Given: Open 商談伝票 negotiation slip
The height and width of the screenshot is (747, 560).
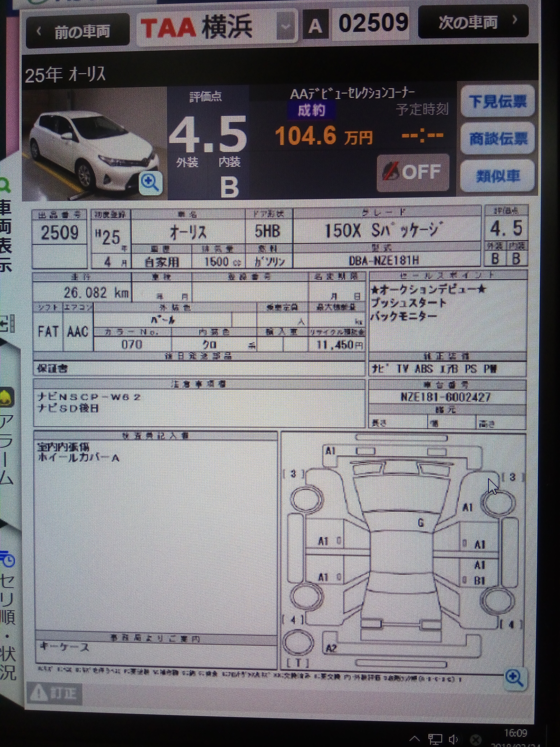Looking at the screenshot, I should pyautogui.click(x=498, y=138).
